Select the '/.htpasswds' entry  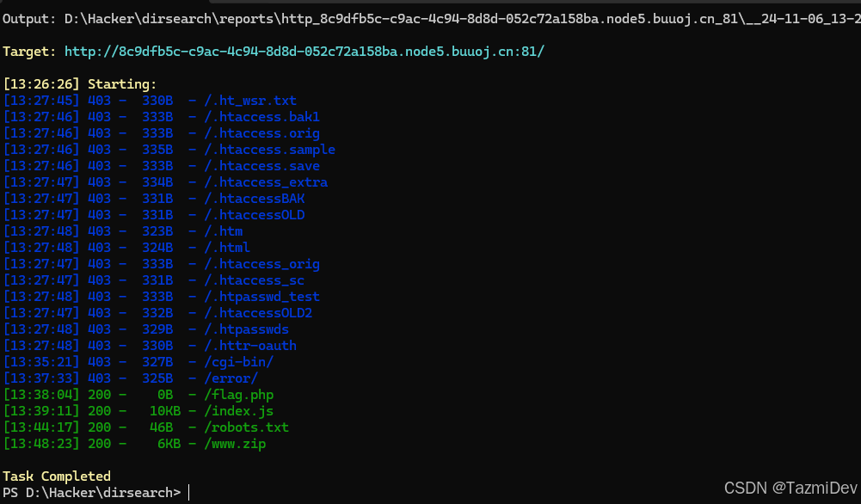pyautogui.click(x=246, y=329)
